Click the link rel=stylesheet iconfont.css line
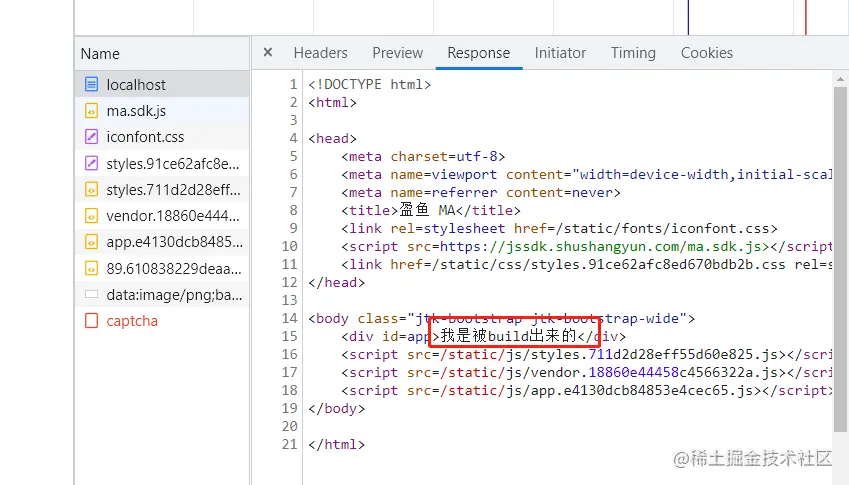This screenshot has height=485, width=849. (x=559, y=228)
